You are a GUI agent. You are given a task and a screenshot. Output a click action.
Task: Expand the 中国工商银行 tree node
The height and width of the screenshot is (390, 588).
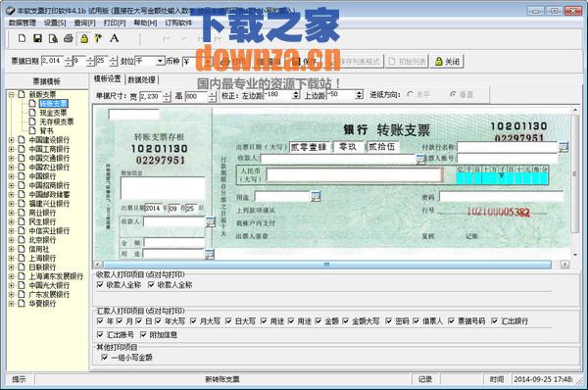[12, 149]
